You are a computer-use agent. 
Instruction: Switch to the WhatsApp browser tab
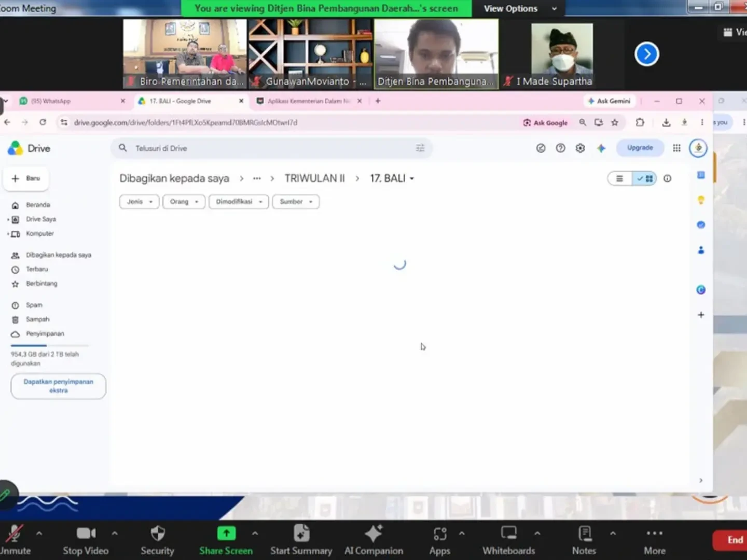[72, 101]
